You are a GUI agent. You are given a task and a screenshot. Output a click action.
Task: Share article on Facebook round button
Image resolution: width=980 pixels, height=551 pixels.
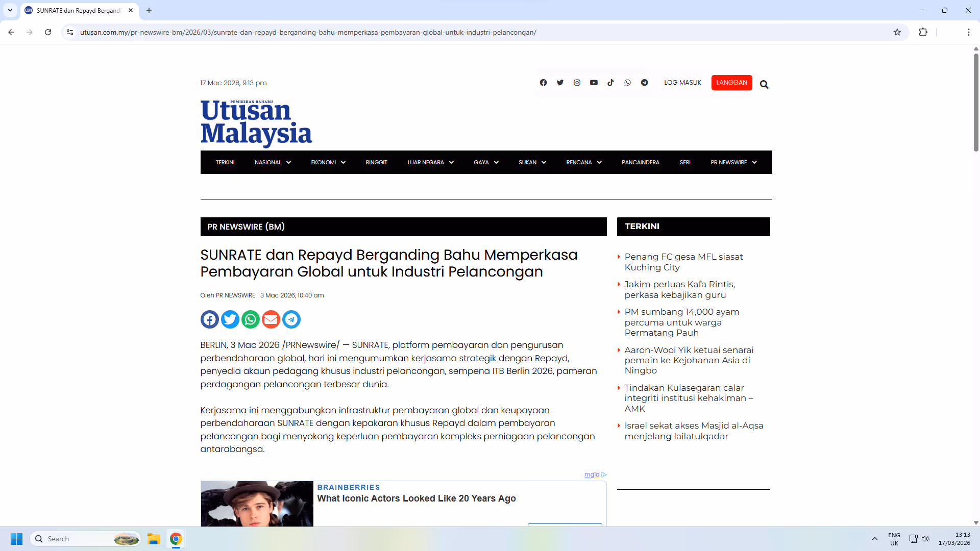coord(210,319)
